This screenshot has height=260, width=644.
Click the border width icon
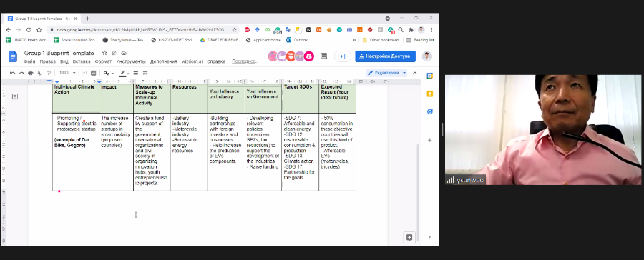click(x=136, y=73)
